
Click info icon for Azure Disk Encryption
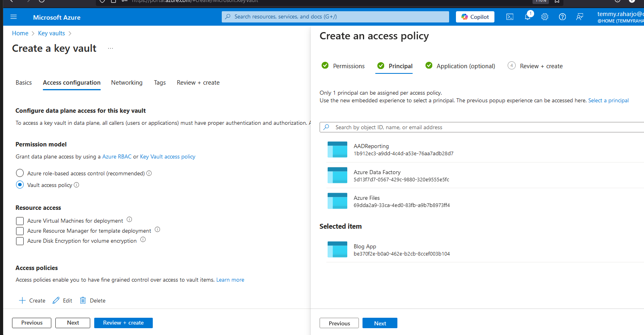pos(143,240)
